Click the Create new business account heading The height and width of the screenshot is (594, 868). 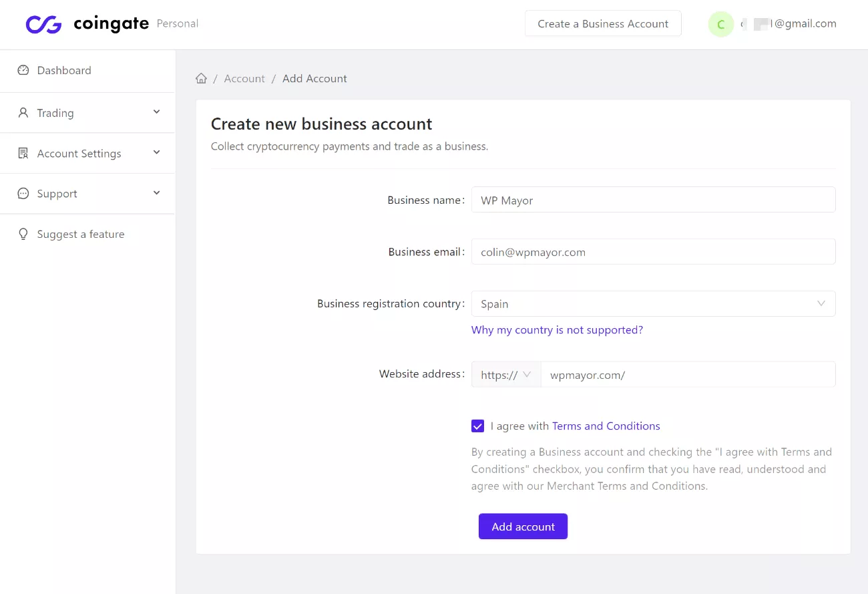pos(321,124)
